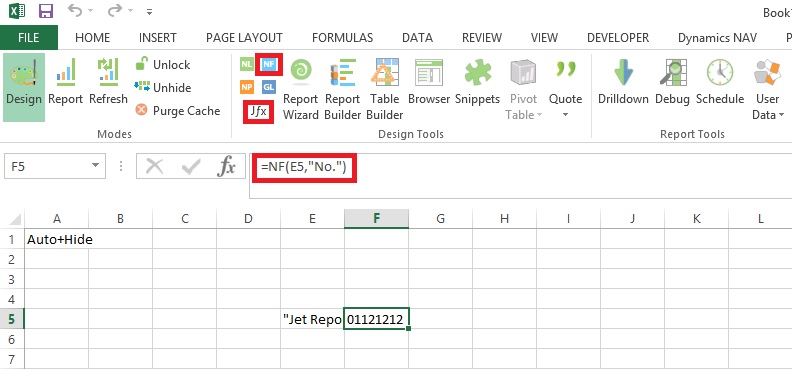The height and width of the screenshot is (369, 792).
Task: Open the Browser tool
Action: pos(429,81)
